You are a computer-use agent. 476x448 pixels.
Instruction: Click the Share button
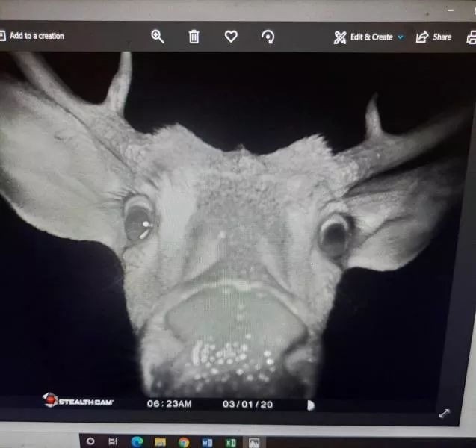point(434,37)
